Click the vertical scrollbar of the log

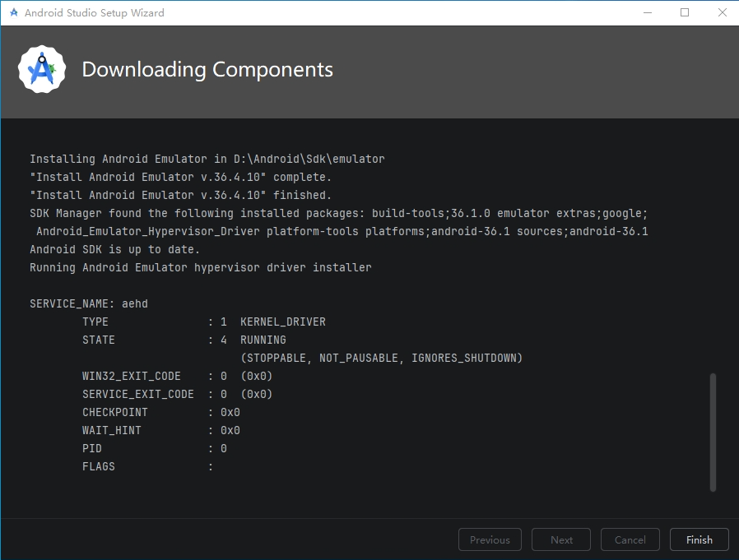click(713, 433)
